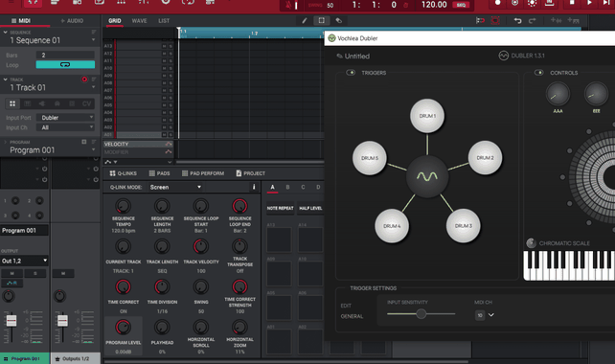Screen dimensions: 615x364
Task: Click pad A13 in pad bank
Action: click(x=279, y=239)
